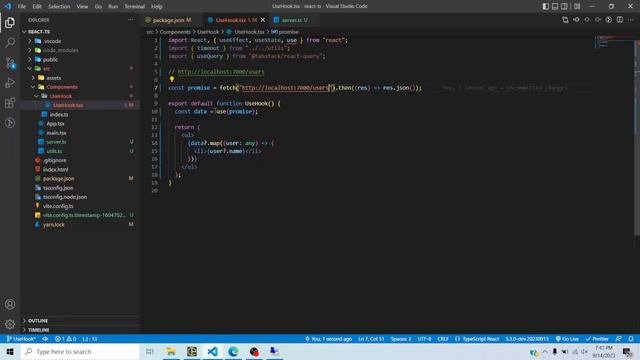
Task: Click the notifications bell in status bar
Action: pos(631,339)
